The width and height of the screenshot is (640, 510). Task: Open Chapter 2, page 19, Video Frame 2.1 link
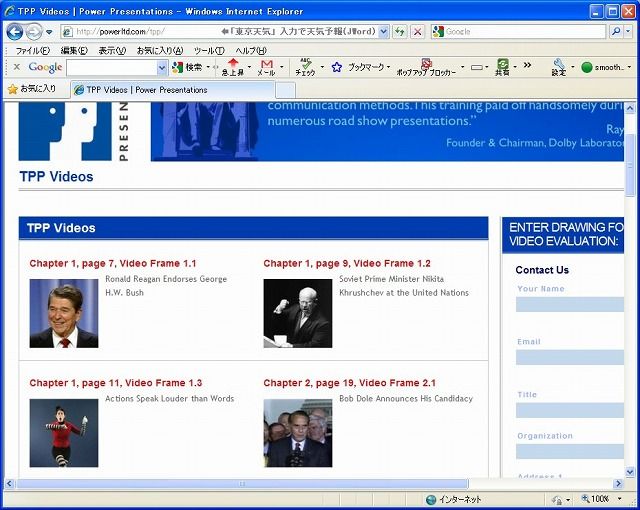click(x=349, y=383)
